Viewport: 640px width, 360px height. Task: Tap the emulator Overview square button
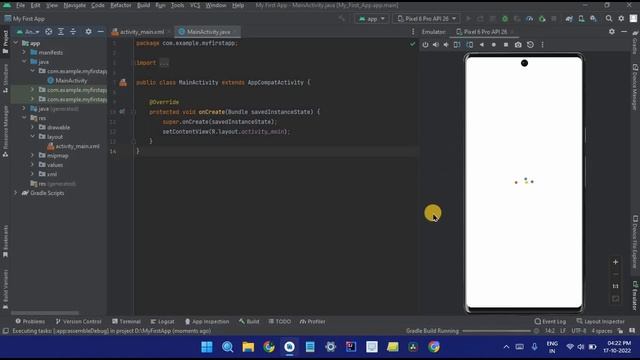[x=506, y=45]
